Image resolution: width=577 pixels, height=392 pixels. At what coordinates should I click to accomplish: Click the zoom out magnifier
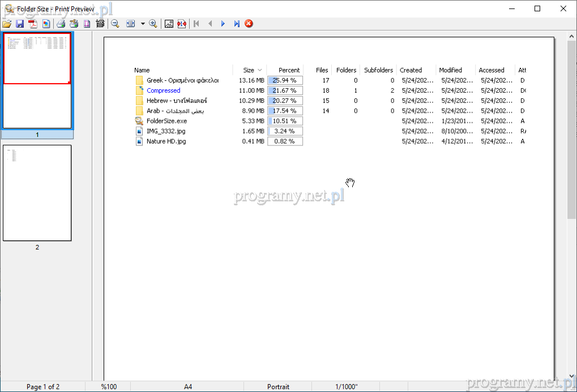click(x=115, y=24)
